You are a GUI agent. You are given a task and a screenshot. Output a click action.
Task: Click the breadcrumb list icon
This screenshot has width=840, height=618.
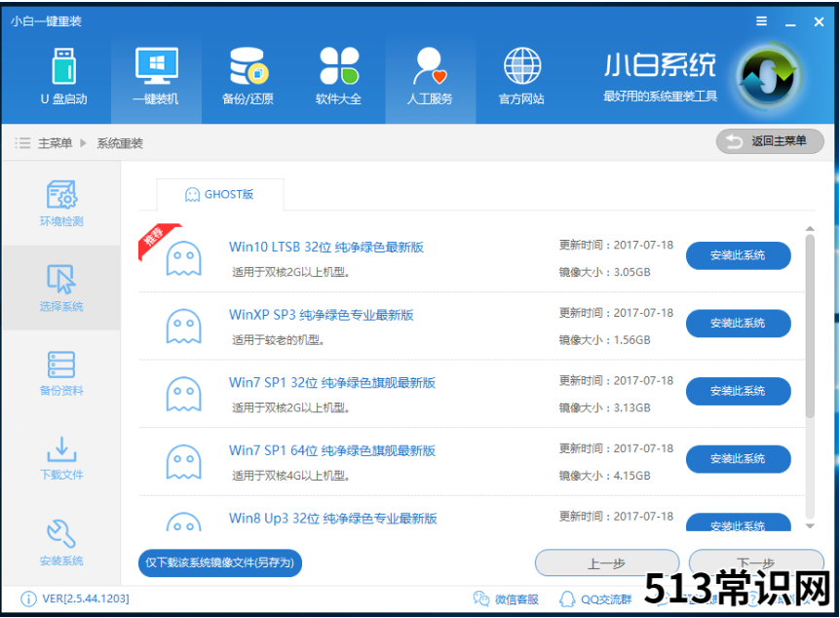[22, 143]
